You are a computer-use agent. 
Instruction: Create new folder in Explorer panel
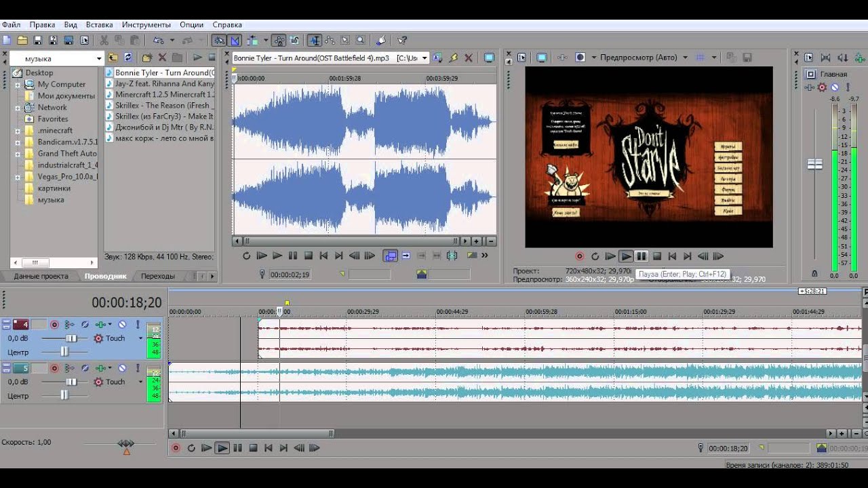point(146,58)
